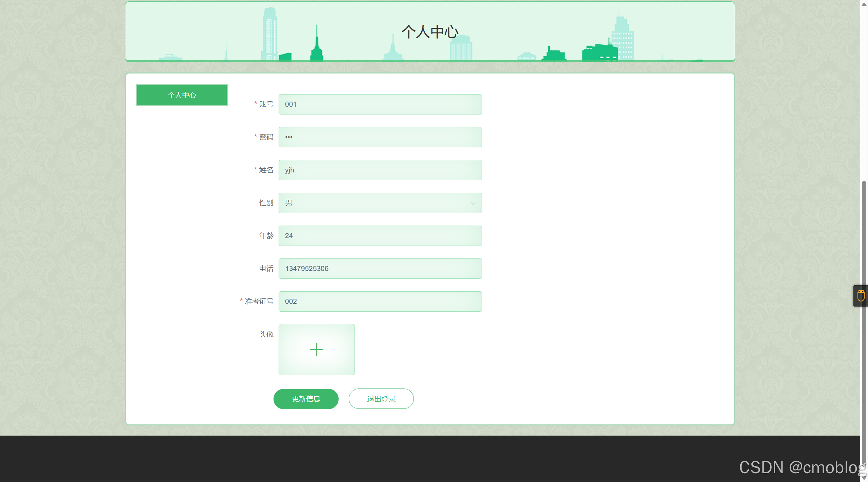Focus the 姓名 field containing yjh
Viewport: 868px width, 482px height.
pos(380,170)
